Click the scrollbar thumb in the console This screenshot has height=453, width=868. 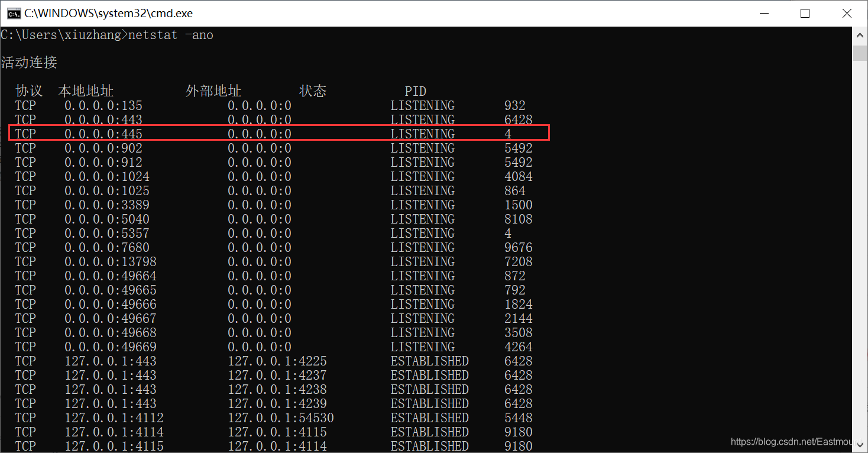pos(860,52)
